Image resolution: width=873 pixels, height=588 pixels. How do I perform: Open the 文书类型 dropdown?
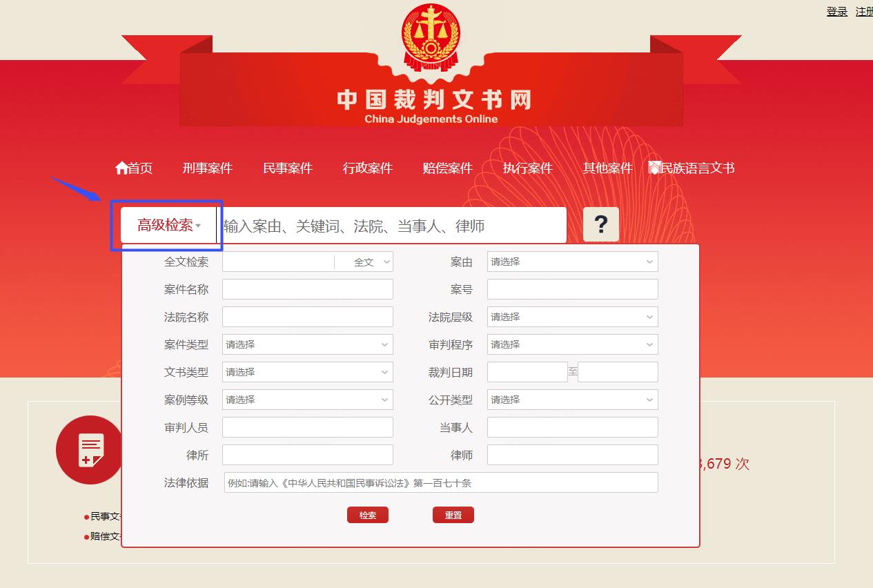point(306,372)
